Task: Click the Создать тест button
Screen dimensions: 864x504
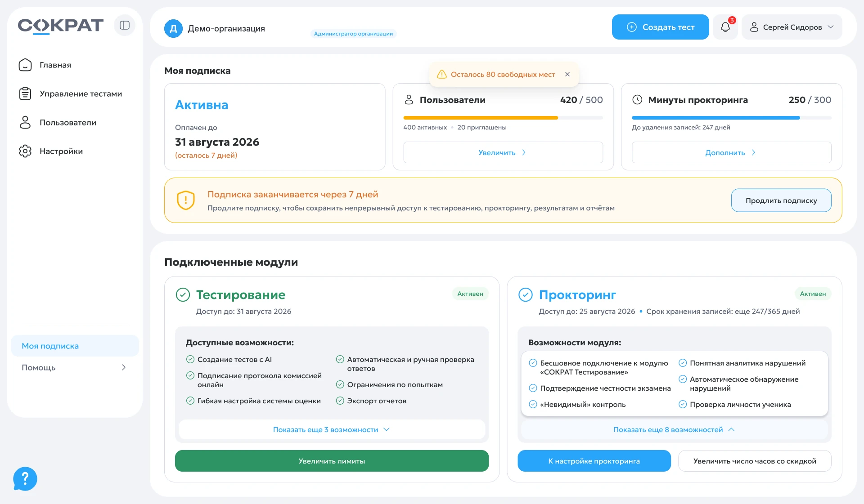Action: [660, 27]
